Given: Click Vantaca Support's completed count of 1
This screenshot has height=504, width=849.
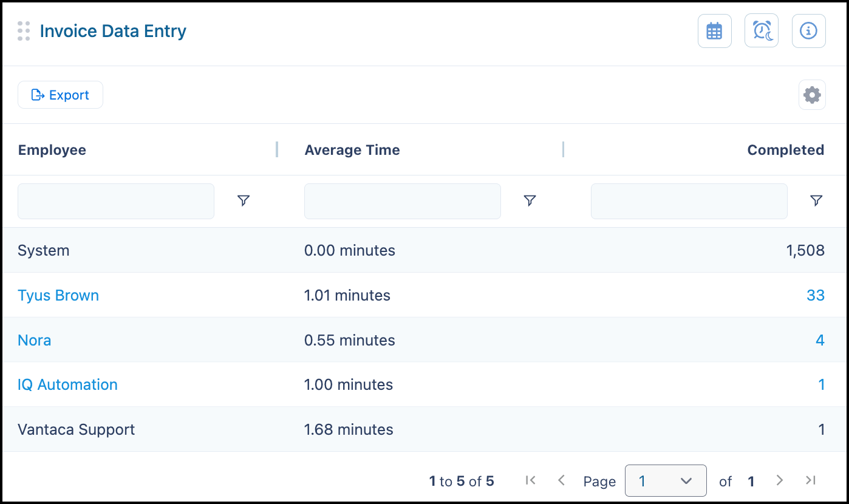Looking at the screenshot, I should (822, 430).
